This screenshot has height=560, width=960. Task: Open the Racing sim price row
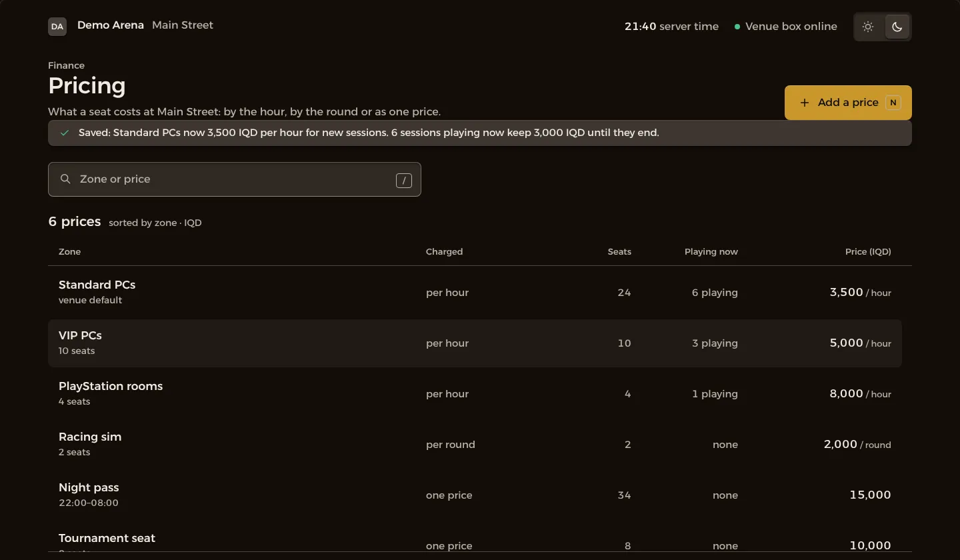coord(475,444)
